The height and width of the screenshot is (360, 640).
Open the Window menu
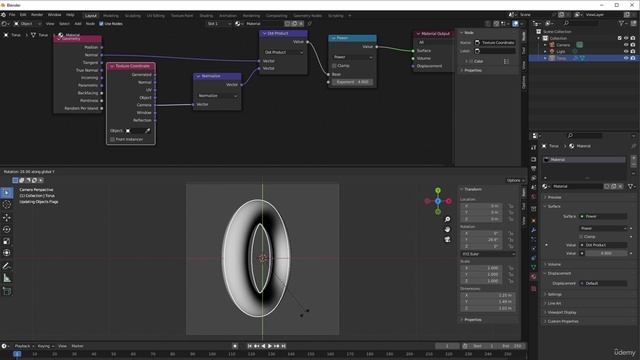(x=54, y=15)
